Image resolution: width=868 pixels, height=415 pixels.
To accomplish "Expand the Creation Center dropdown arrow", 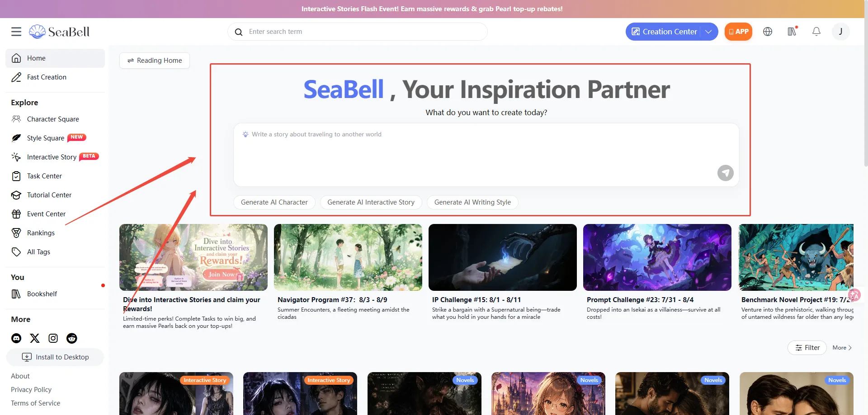I will (x=709, y=32).
